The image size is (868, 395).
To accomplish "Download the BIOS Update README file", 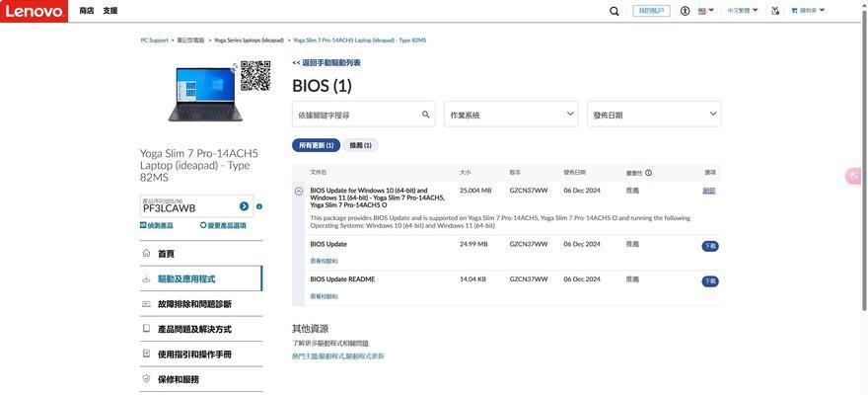I will pyautogui.click(x=710, y=281).
